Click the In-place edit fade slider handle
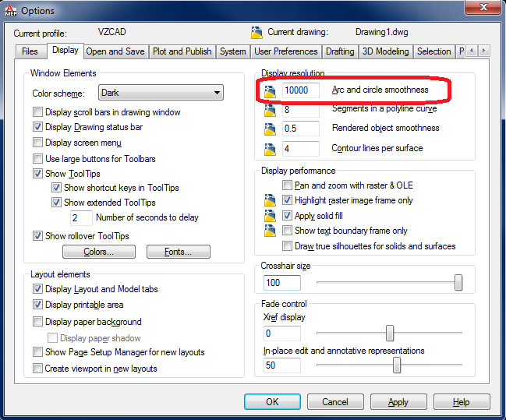 click(x=397, y=365)
